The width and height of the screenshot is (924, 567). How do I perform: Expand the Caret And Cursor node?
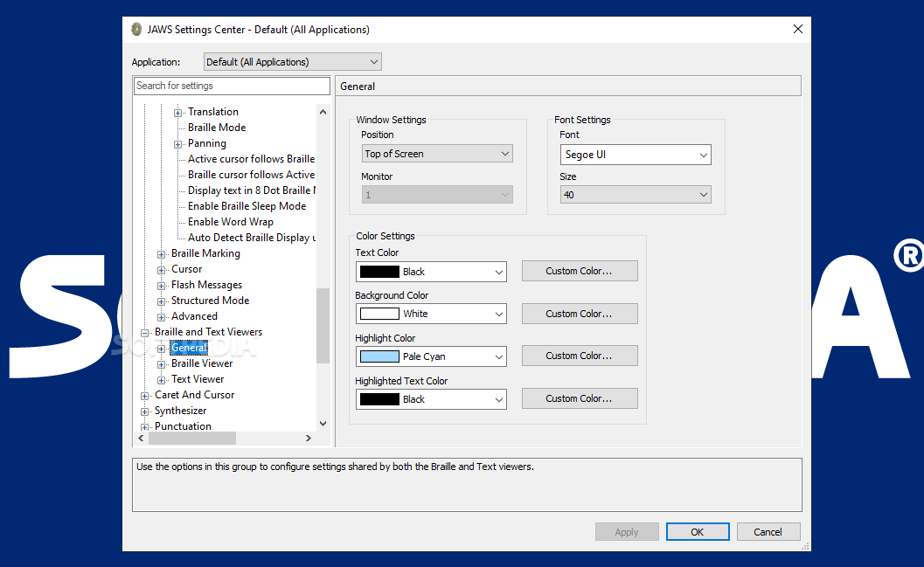[x=145, y=396]
